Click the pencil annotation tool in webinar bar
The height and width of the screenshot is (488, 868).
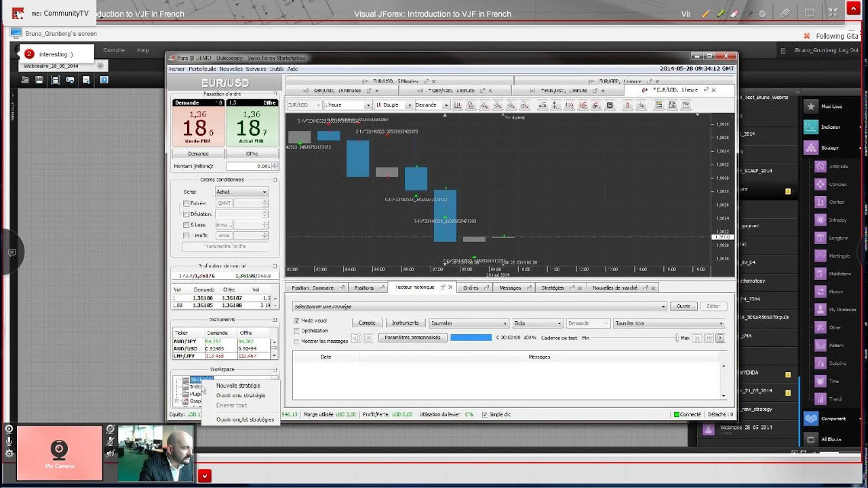tap(706, 14)
